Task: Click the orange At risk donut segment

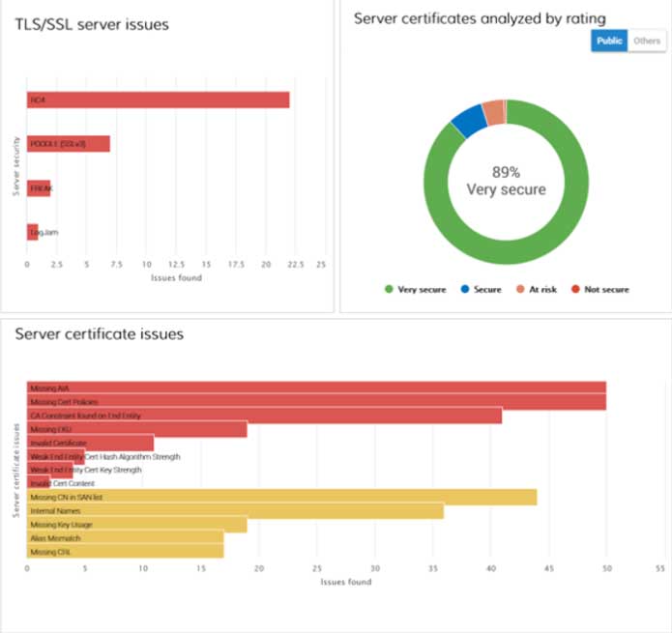Action: pyautogui.click(x=494, y=112)
